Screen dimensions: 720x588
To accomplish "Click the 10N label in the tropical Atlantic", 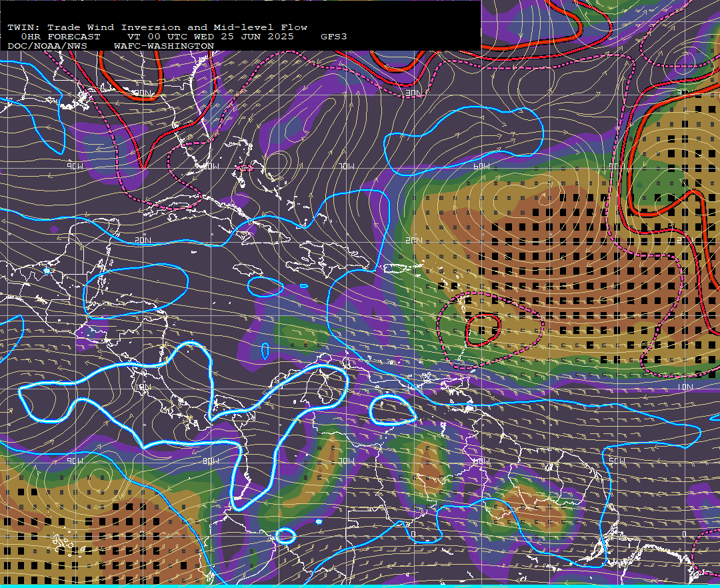I will [685, 387].
